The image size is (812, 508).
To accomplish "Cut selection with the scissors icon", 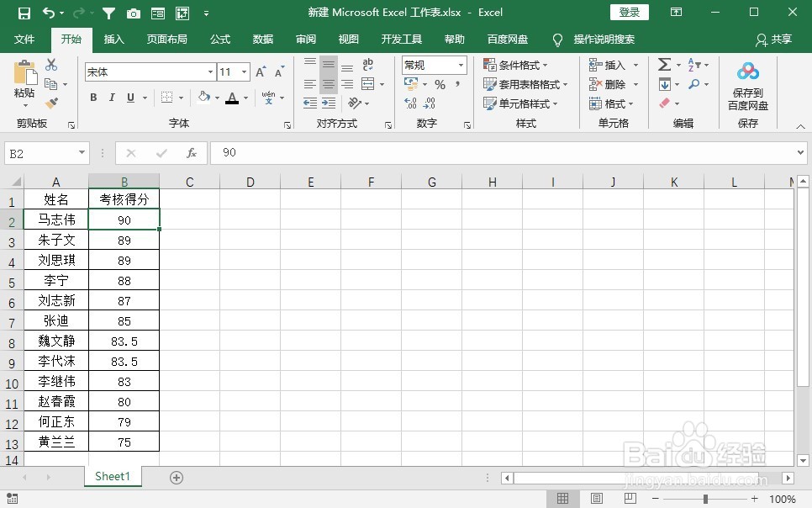I will point(50,65).
